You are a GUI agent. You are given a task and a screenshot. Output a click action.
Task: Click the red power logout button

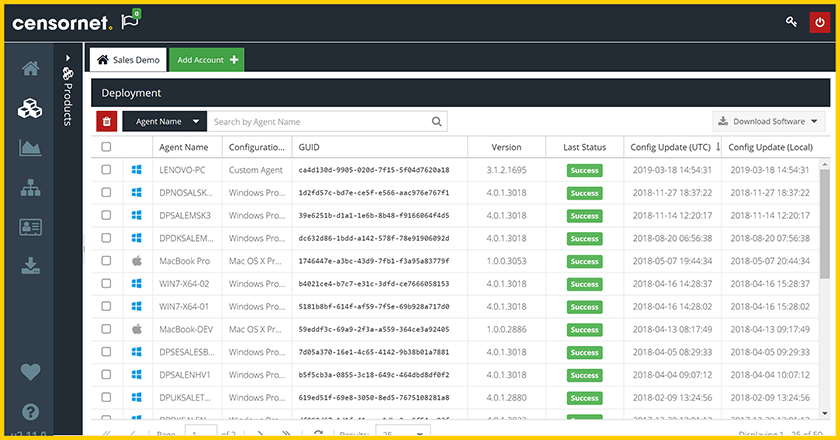pyautogui.click(x=820, y=23)
